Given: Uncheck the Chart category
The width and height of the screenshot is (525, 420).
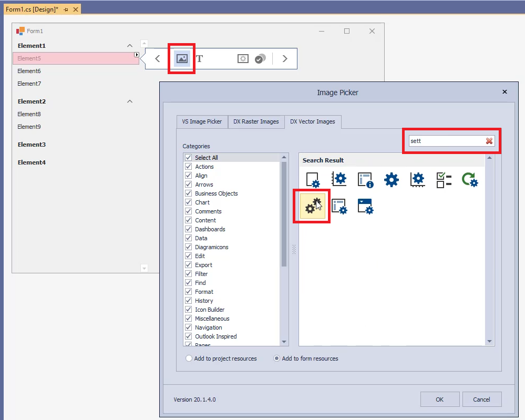Looking at the screenshot, I should click(x=189, y=202).
